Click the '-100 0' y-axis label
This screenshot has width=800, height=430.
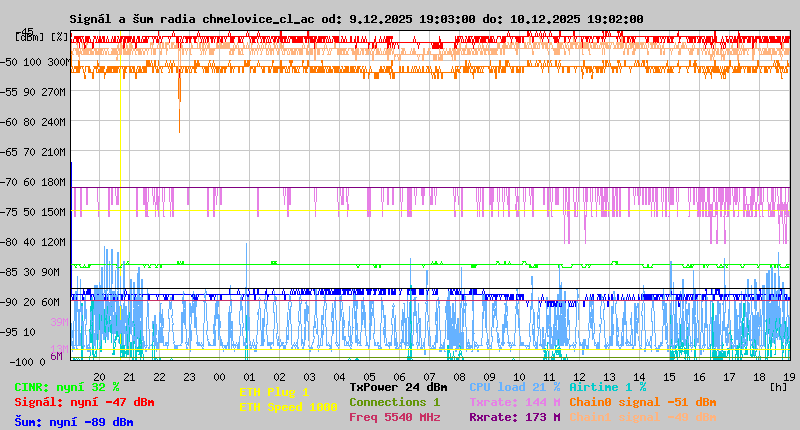pos(28,362)
